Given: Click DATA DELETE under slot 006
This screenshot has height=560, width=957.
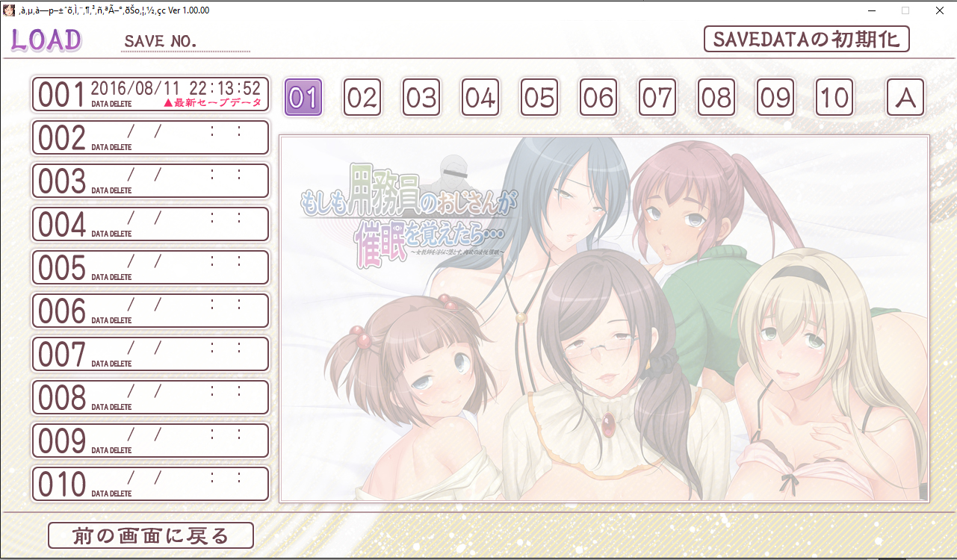Looking at the screenshot, I should click(111, 320).
